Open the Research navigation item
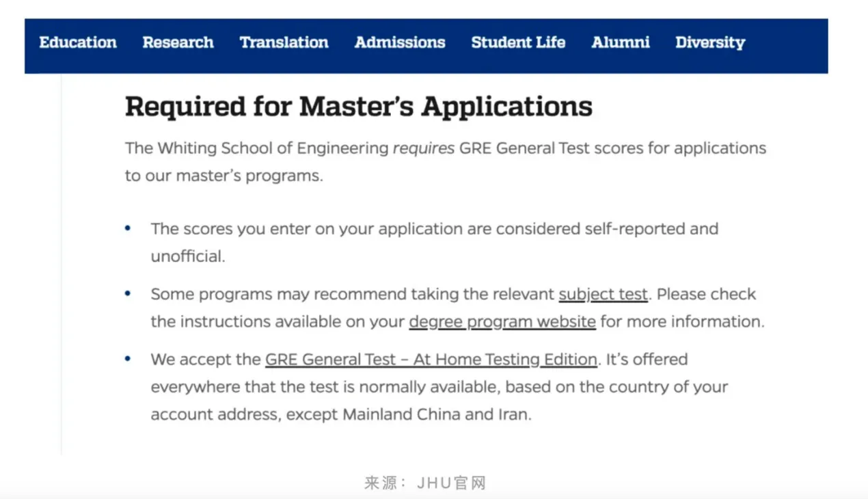The width and height of the screenshot is (868, 499). pos(178,42)
